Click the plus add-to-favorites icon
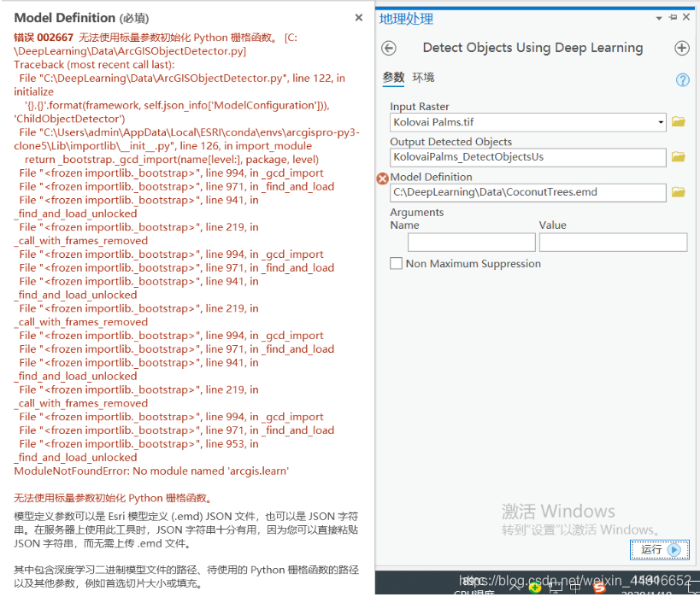This screenshot has height=597, width=700. (682, 48)
